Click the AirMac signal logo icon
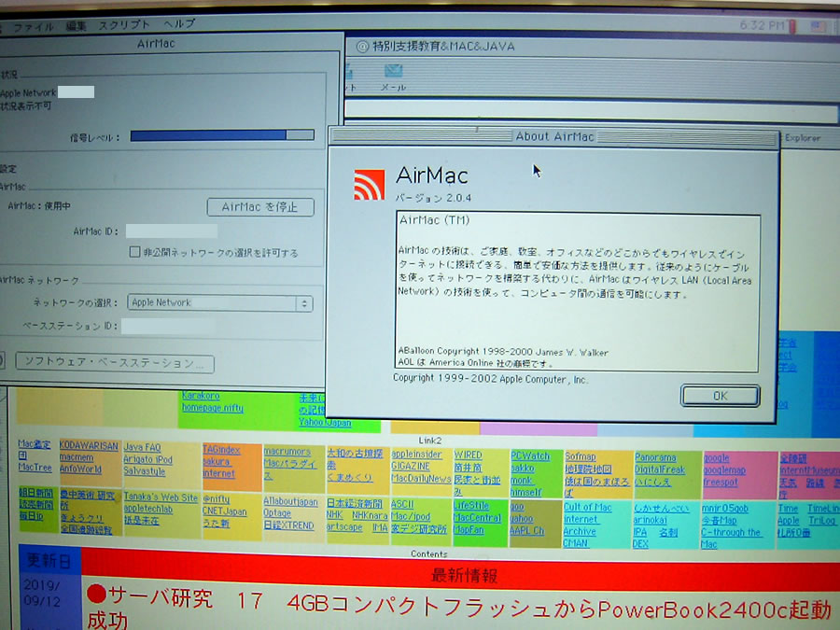 coord(369,185)
